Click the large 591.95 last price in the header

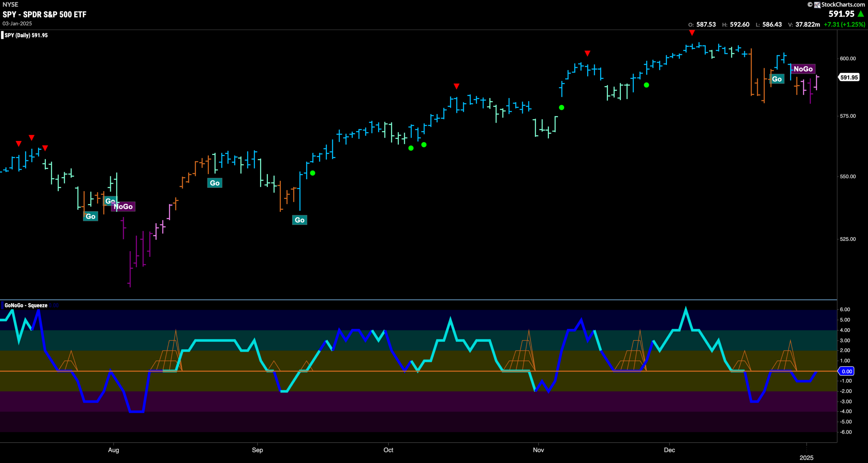[x=841, y=14]
